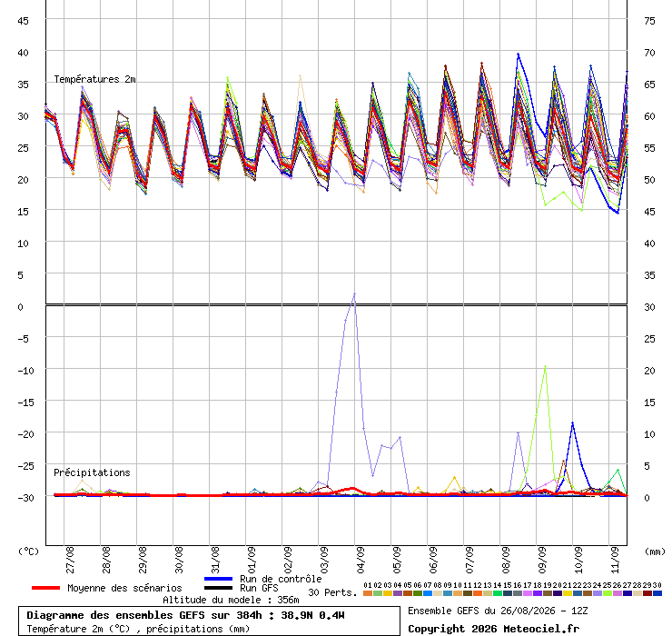The image size is (672, 636).
Task: Click 'Ensemble GEFS du 26/08/2026 - 12Z' text
Action: coord(498,611)
